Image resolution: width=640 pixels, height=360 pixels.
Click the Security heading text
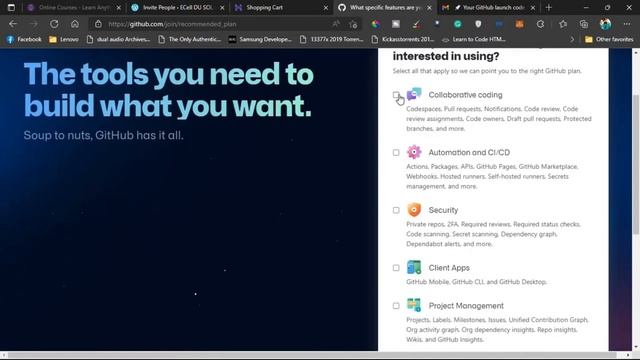pyautogui.click(x=443, y=210)
